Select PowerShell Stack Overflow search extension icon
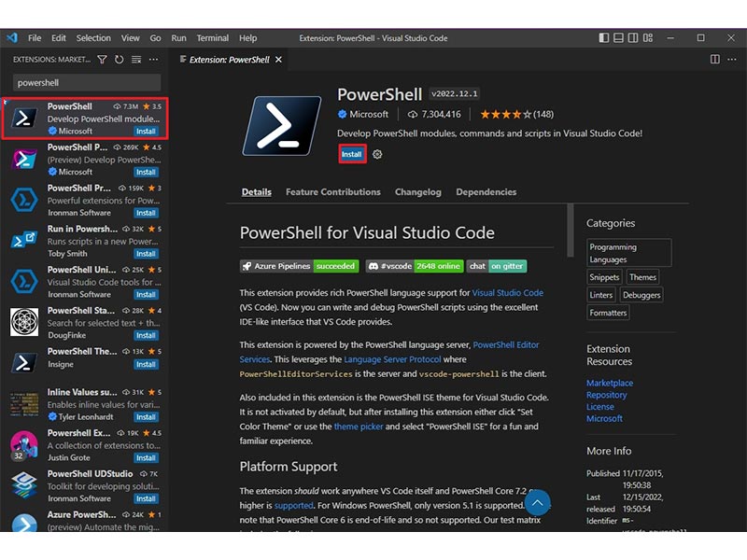This screenshot has width=747, height=560. 24,322
